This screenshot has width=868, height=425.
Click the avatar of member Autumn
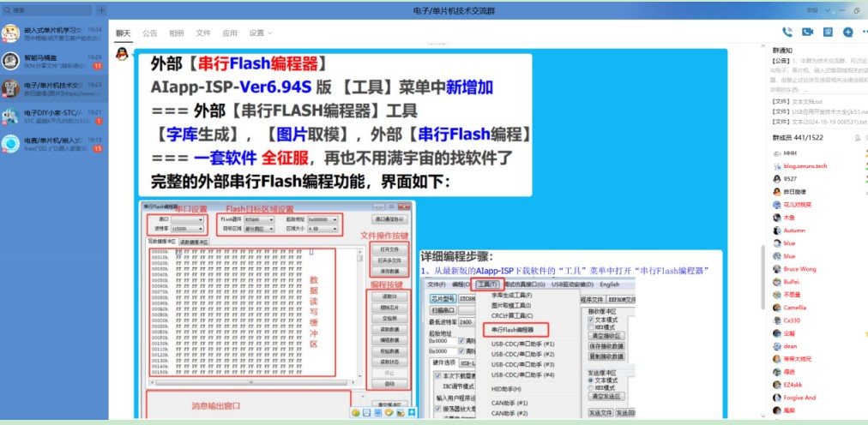pyautogui.click(x=777, y=230)
